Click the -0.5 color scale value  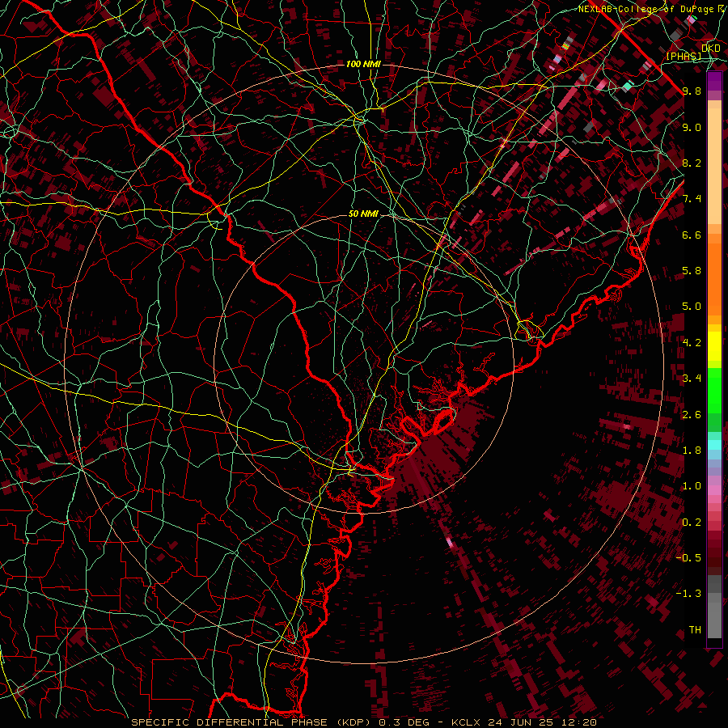pyautogui.click(x=688, y=558)
